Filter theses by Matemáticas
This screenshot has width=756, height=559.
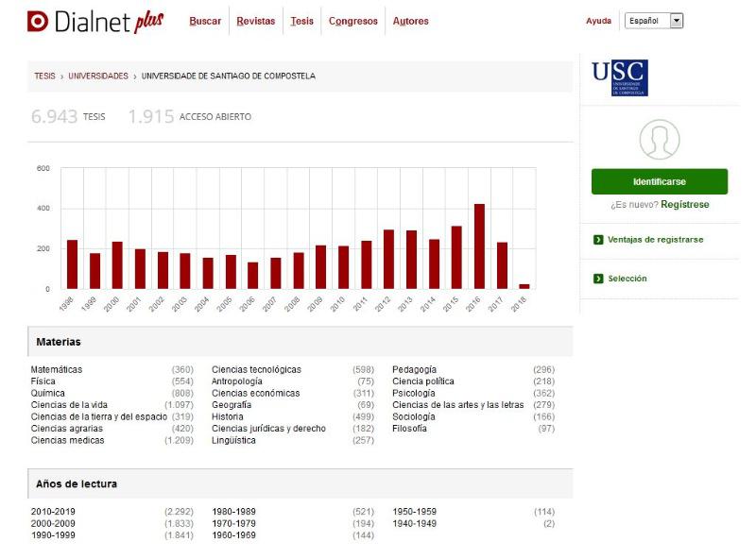[56, 369]
